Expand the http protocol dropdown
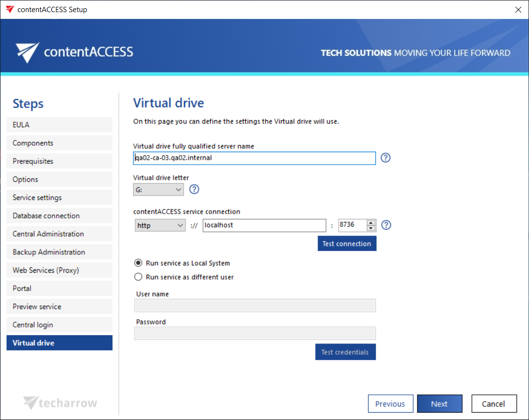529x420 pixels. (160, 225)
